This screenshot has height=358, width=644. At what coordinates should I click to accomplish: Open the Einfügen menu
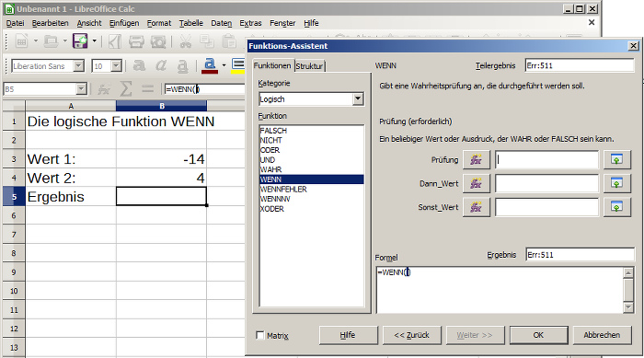coord(124,23)
